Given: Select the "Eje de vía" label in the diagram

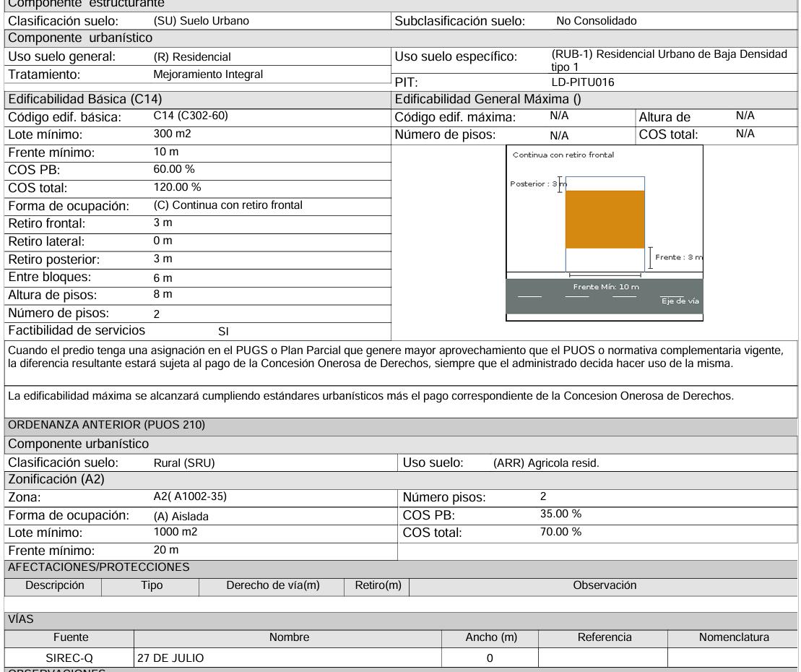Looking at the screenshot, I should tap(680, 301).
